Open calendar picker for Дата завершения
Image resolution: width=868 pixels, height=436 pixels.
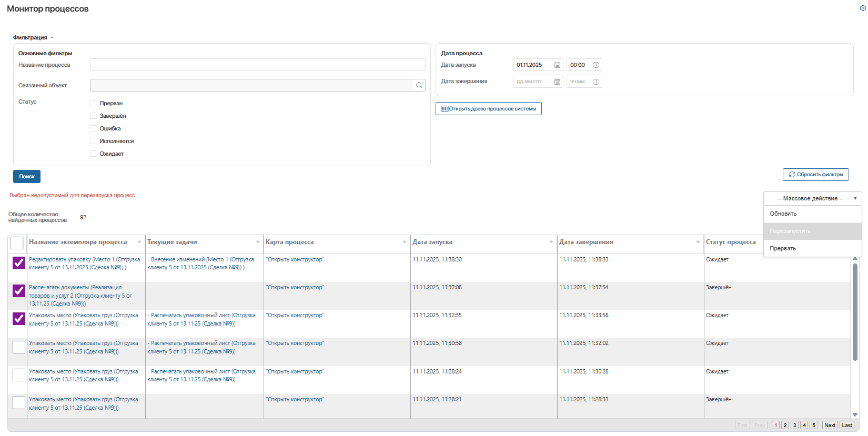coord(557,82)
